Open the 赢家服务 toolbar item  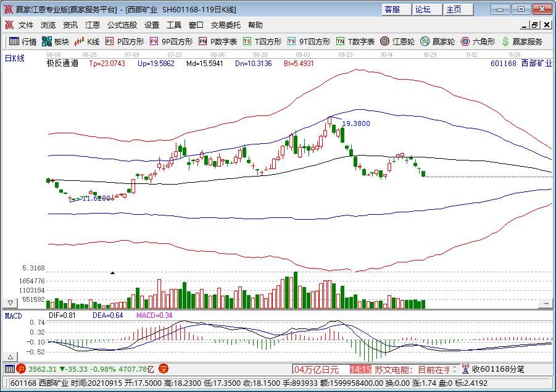click(522, 42)
